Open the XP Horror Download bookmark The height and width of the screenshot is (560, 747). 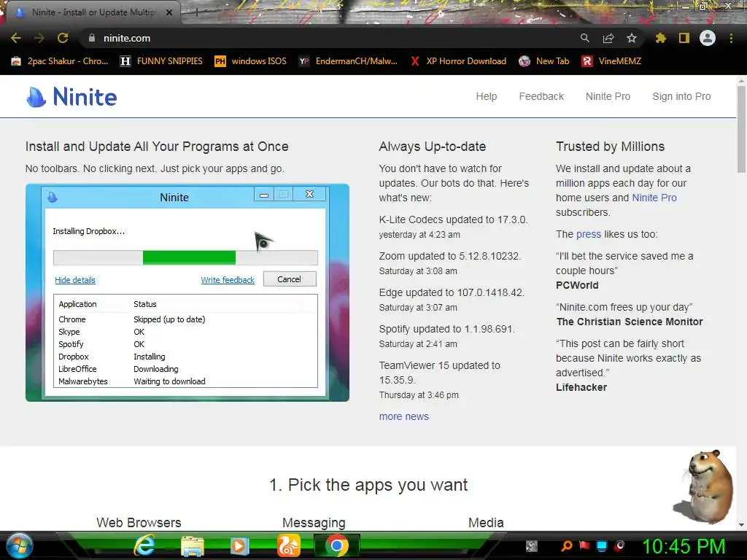[x=458, y=61]
